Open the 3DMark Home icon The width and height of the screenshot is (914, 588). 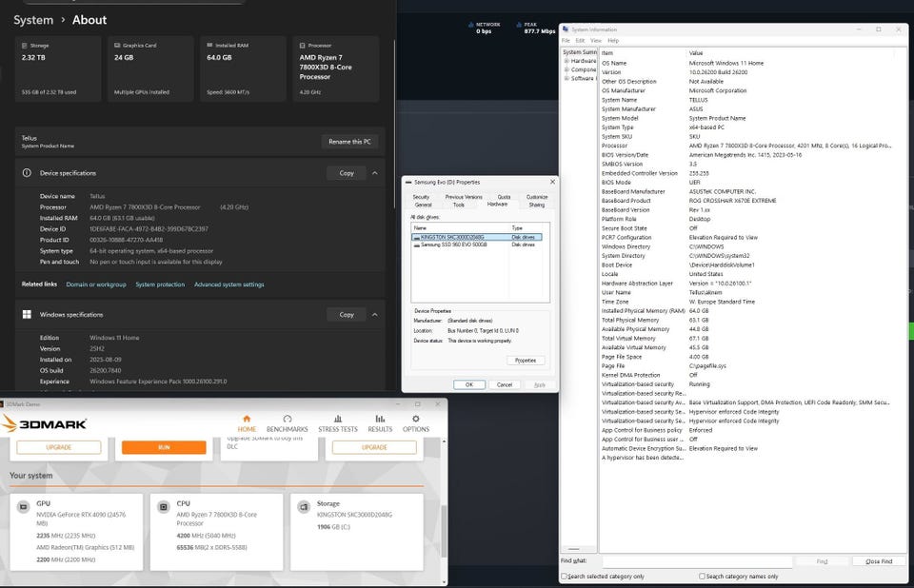coord(247,419)
